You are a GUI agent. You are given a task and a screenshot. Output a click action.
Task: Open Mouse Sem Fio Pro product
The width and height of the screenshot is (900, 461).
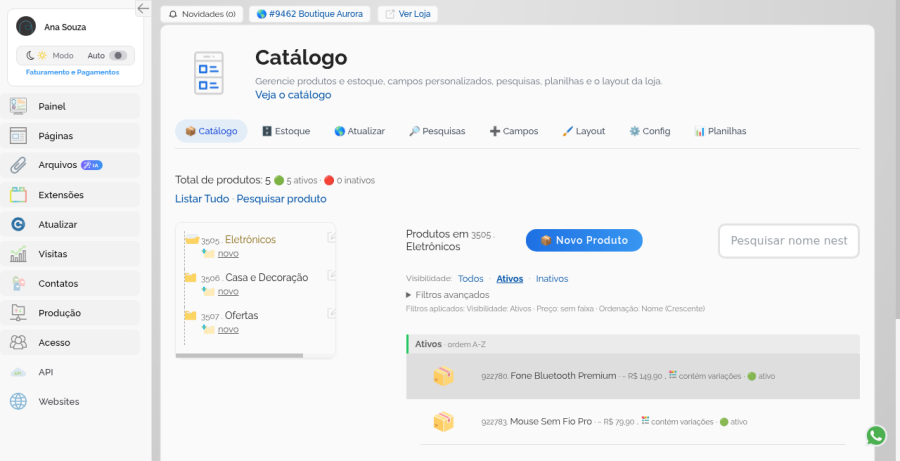coord(551,421)
